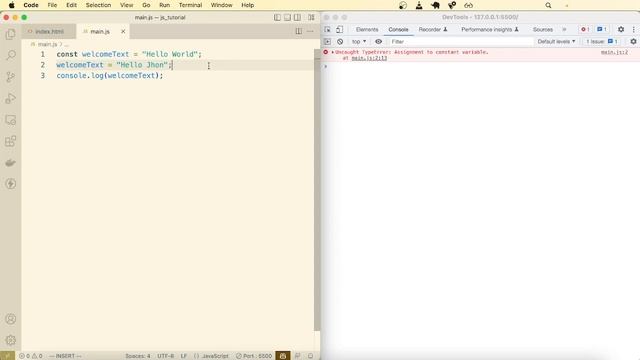640x360 pixels.
Task: Click console.log(welcomeText) on line 3
Action: [x=109, y=76]
